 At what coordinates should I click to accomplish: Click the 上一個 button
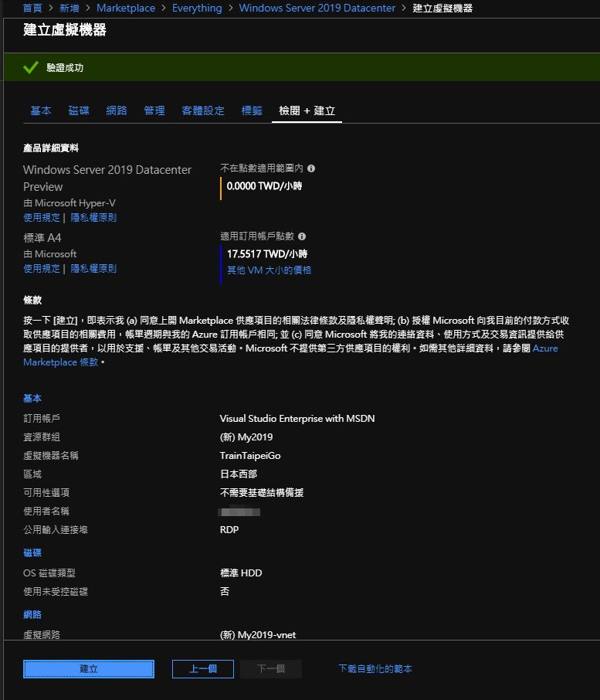[x=203, y=669]
